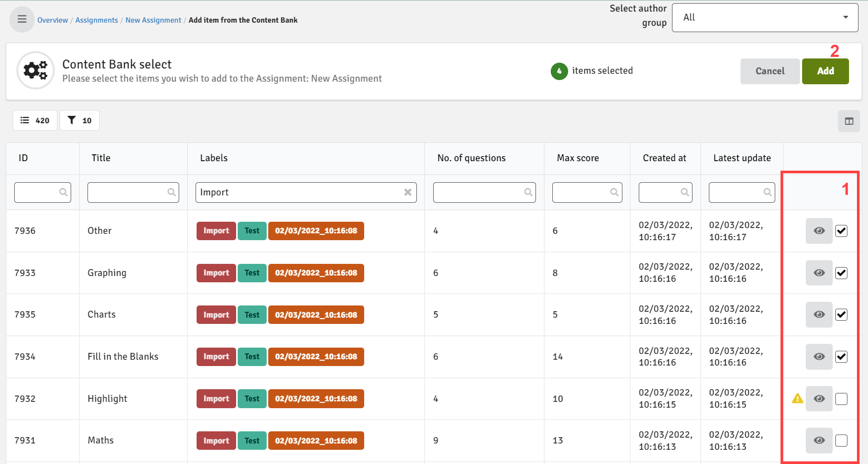Open the Select author group dropdown
This screenshot has height=464, width=868.
point(765,17)
